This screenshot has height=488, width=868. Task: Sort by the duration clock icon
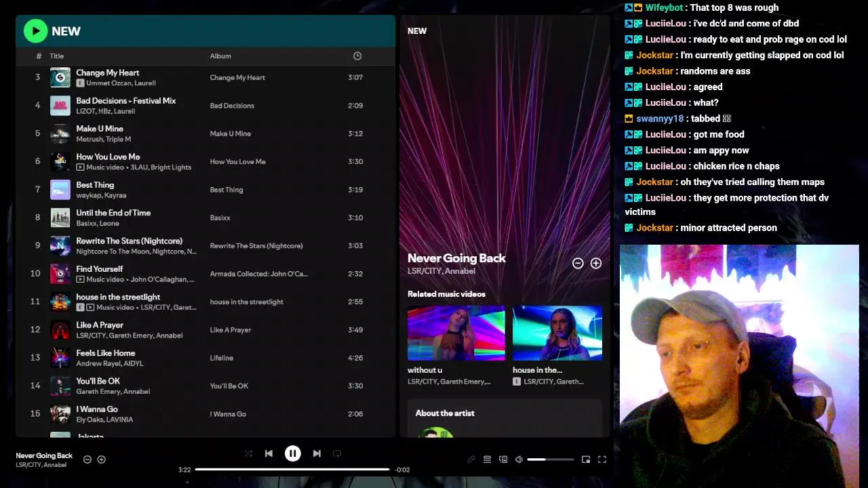click(357, 56)
